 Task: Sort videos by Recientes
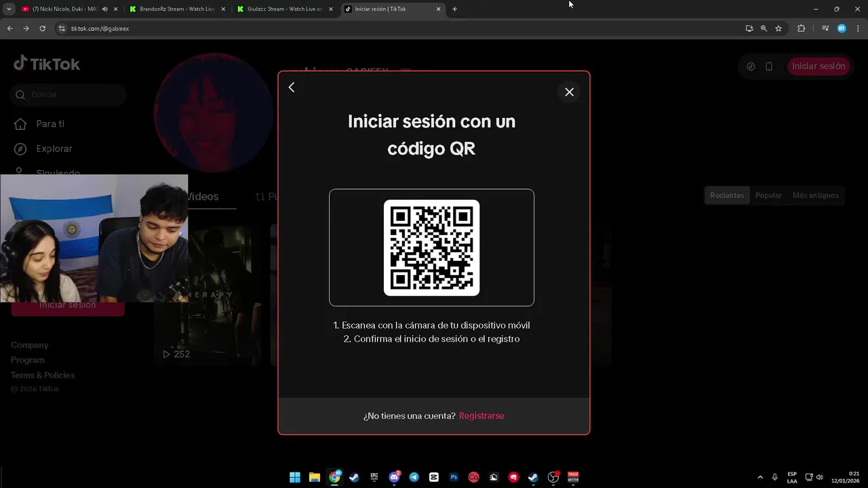(x=727, y=195)
